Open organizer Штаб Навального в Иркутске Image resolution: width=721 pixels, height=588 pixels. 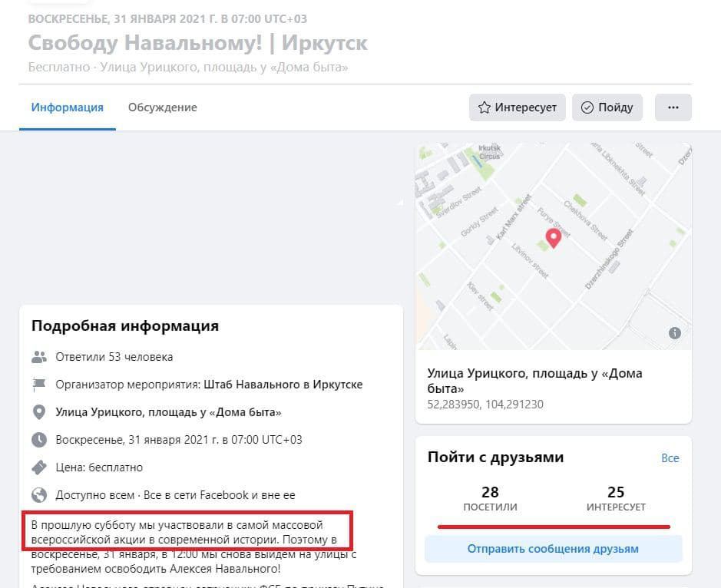tap(283, 385)
